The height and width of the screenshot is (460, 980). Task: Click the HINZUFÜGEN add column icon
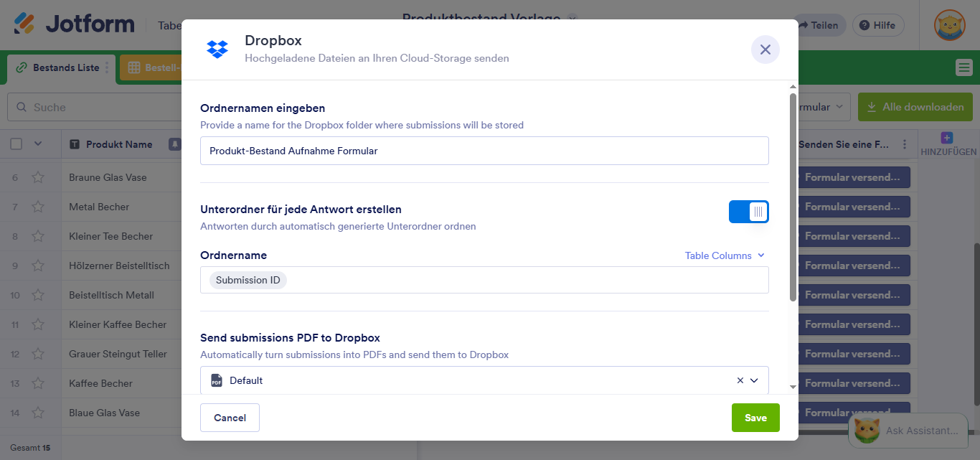tap(947, 138)
